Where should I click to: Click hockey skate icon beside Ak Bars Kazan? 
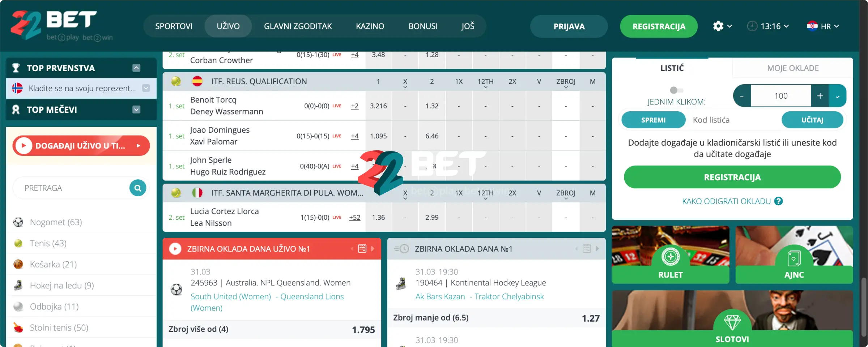401,284
